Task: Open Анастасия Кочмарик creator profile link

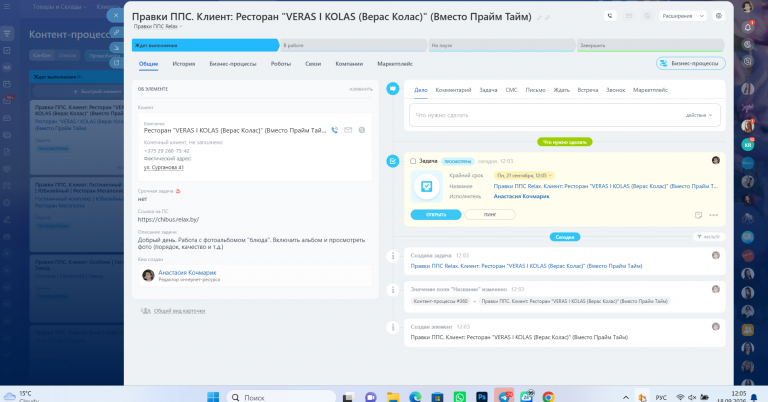Action: click(187, 272)
